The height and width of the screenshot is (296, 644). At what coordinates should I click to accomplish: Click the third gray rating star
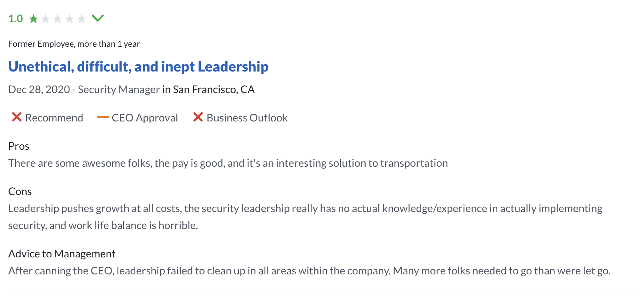(58, 19)
